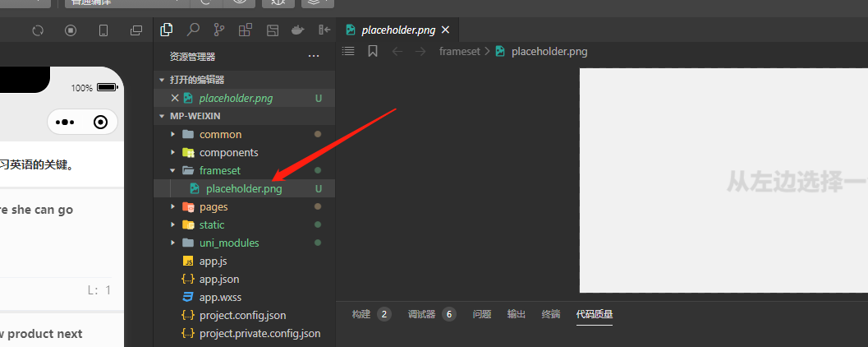Open the device type phone icon
The image size is (868, 347).
(x=103, y=30)
